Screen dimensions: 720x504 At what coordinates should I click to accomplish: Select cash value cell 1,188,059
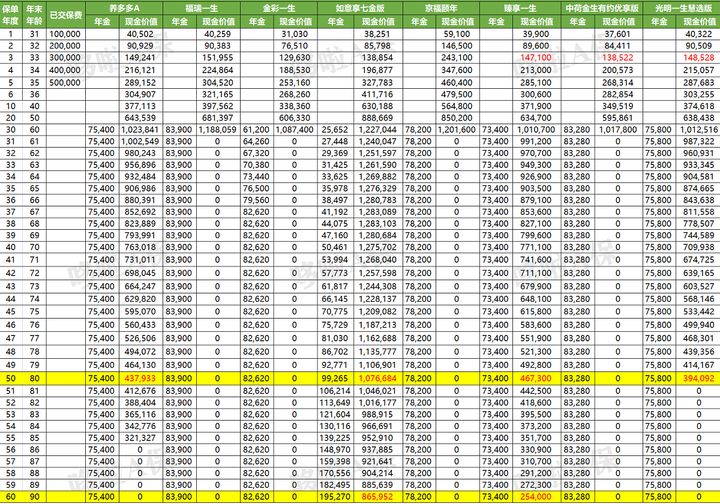tap(218, 130)
